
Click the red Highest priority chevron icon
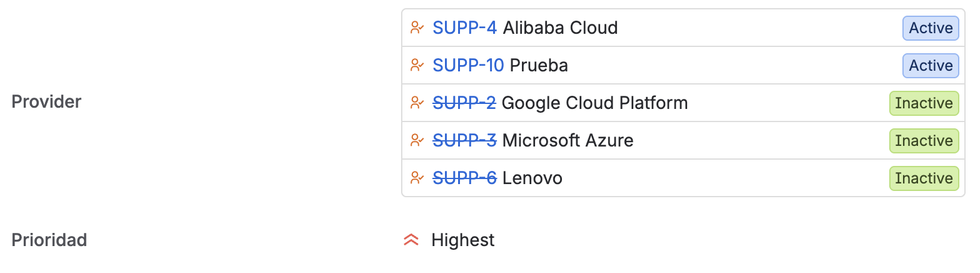(411, 240)
